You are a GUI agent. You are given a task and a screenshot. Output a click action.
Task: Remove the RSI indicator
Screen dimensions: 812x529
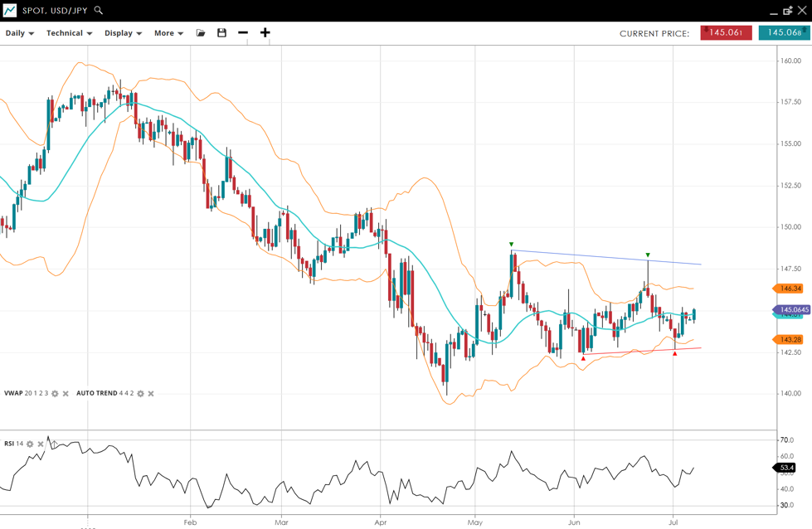tap(41, 444)
